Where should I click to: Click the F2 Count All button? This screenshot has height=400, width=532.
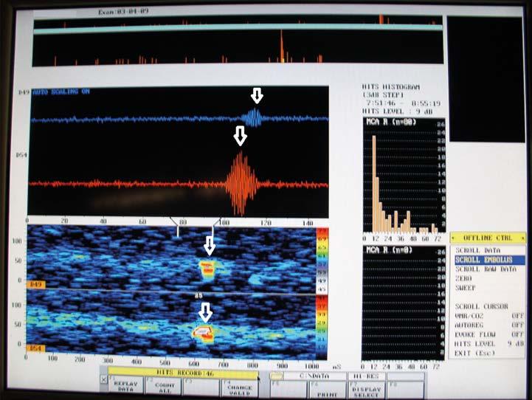pos(164,387)
